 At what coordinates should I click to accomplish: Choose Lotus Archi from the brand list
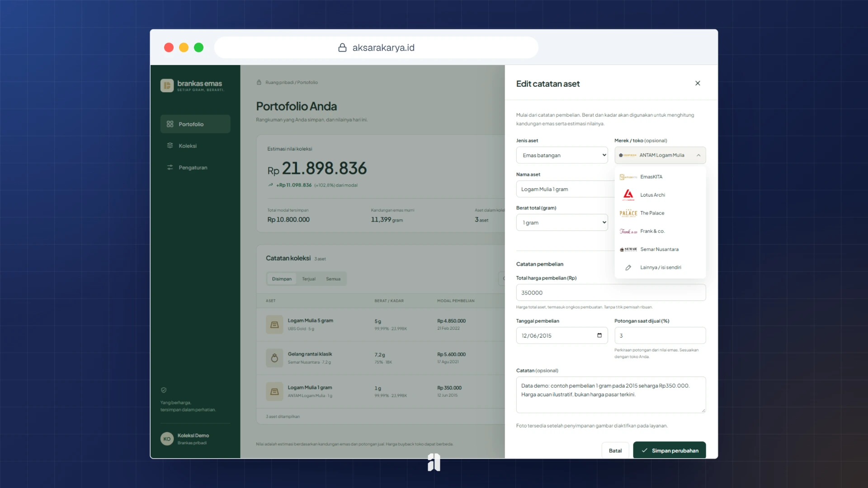coord(660,195)
